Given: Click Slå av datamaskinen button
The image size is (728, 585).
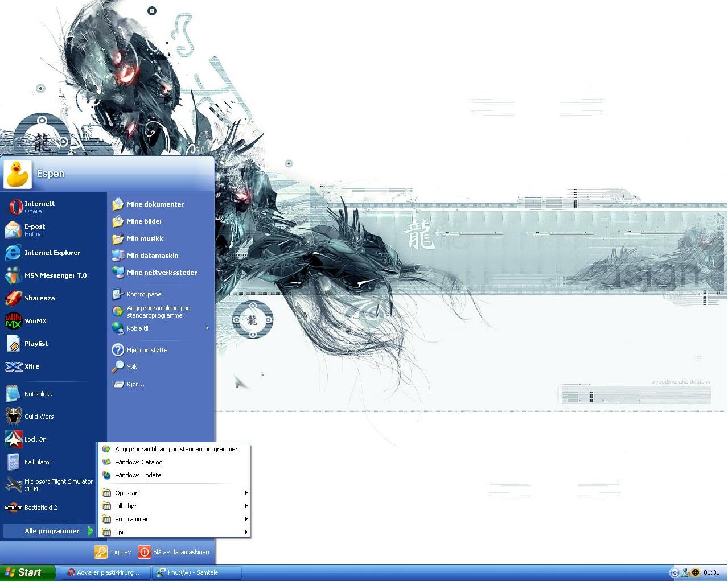Looking at the screenshot, I should point(174,552).
